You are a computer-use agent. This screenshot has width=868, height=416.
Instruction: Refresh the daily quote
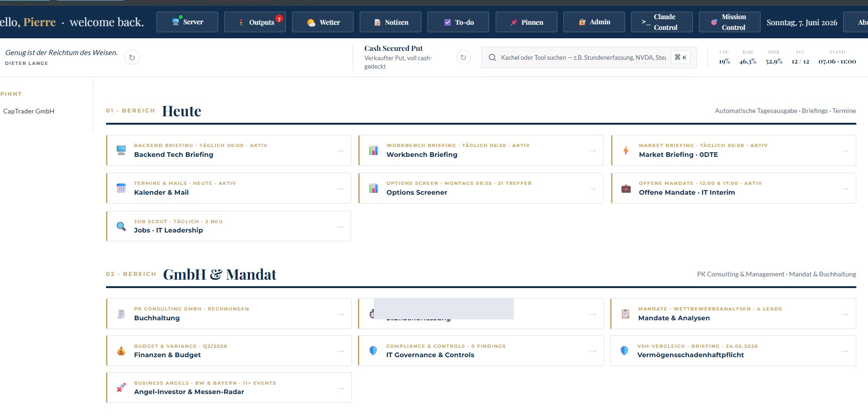(x=132, y=57)
